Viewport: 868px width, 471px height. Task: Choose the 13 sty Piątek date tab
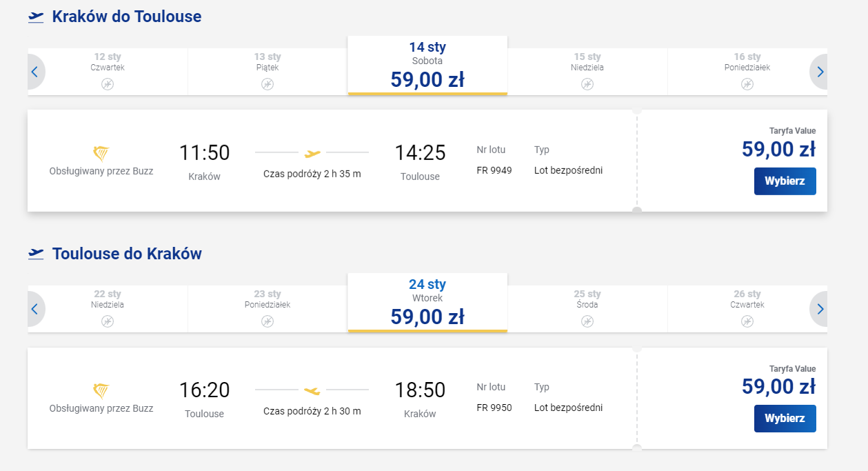(x=268, y=72)
